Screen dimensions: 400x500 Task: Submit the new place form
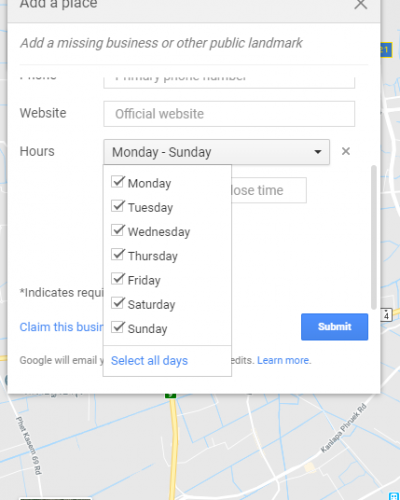(334, 327)
